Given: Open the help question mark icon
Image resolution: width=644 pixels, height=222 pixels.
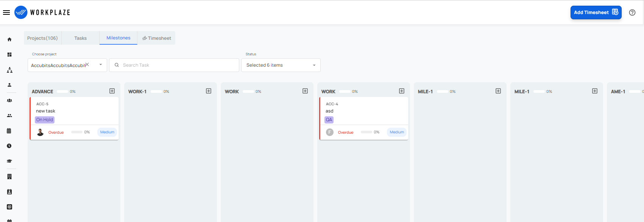Looking at the screenshot, I should pos(632,13).
